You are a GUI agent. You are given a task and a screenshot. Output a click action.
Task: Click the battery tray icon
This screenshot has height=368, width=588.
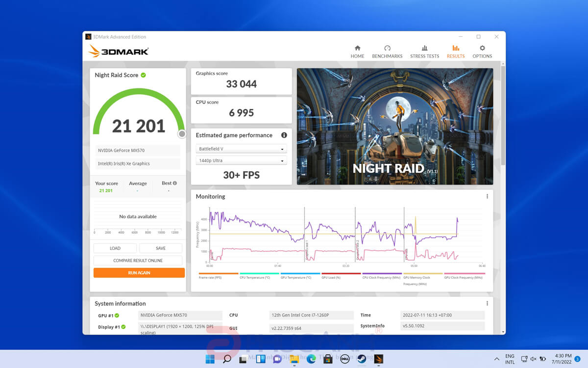click(543, 359)
